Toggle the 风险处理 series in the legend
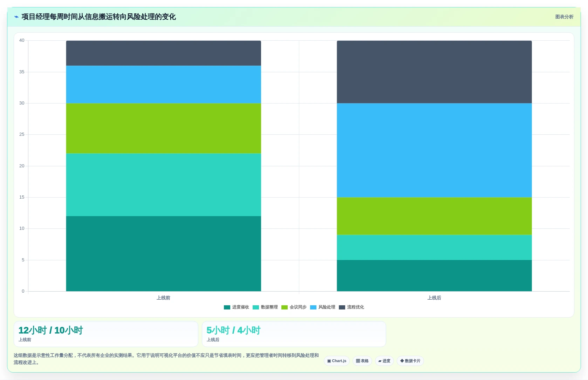This screenshot has height=380, width=588. coord(323,307)
